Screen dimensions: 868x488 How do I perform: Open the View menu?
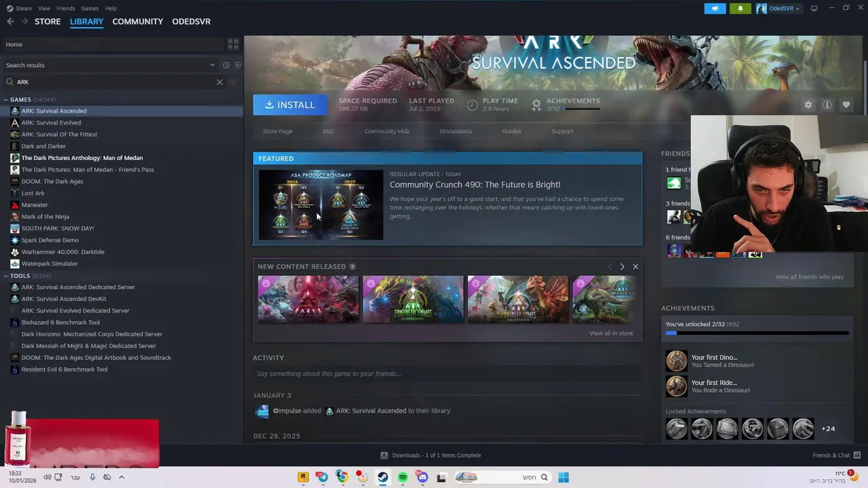point(44,8)
